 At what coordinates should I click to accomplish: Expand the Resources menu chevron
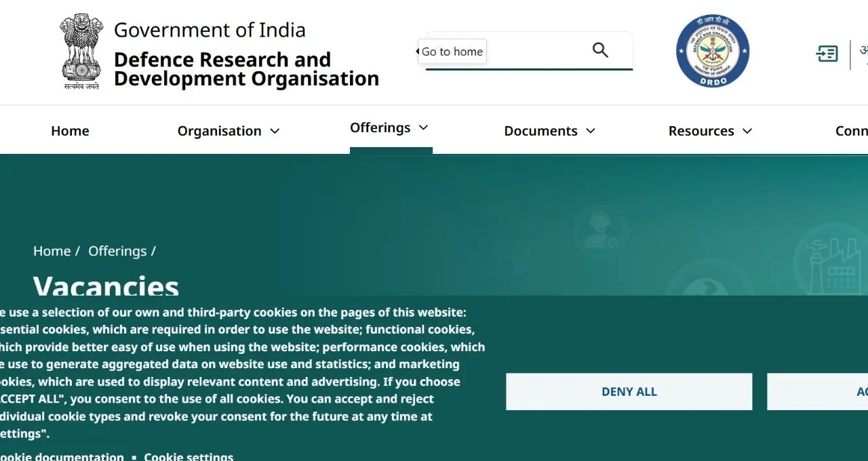pos(747,131)
